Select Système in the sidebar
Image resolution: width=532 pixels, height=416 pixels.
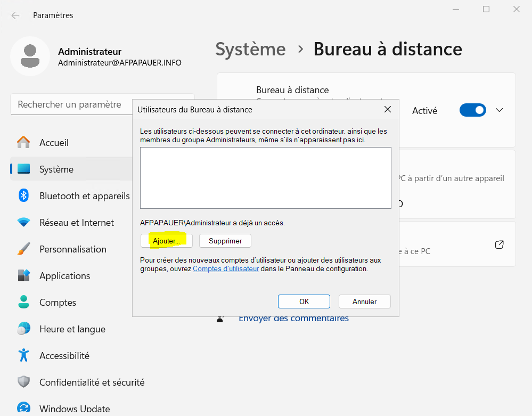pos(56,169)
